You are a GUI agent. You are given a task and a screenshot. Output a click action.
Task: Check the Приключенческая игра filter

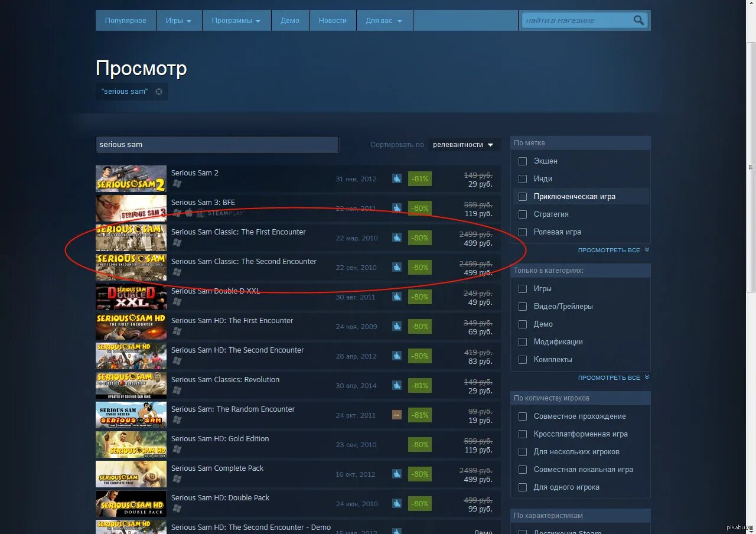(x=523, y=196)
